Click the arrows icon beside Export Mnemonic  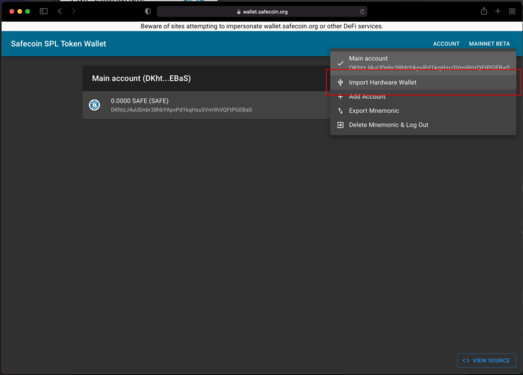point(340,111)
